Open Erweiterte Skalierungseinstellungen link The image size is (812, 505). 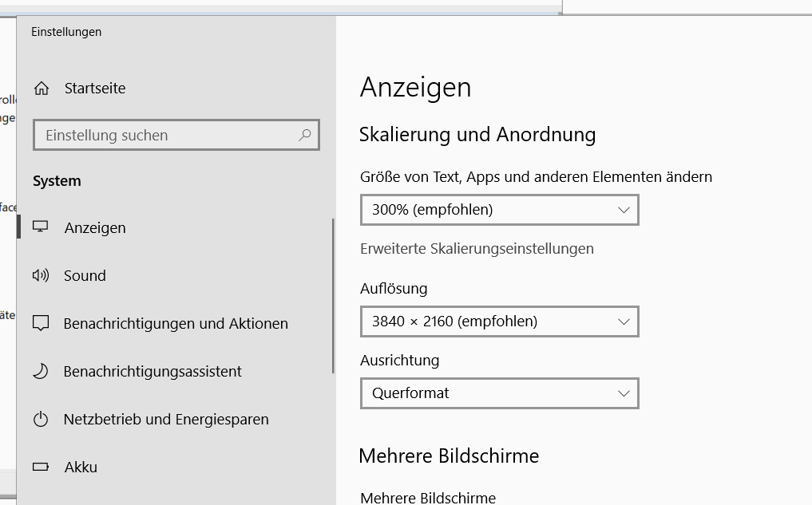[477, 248]
